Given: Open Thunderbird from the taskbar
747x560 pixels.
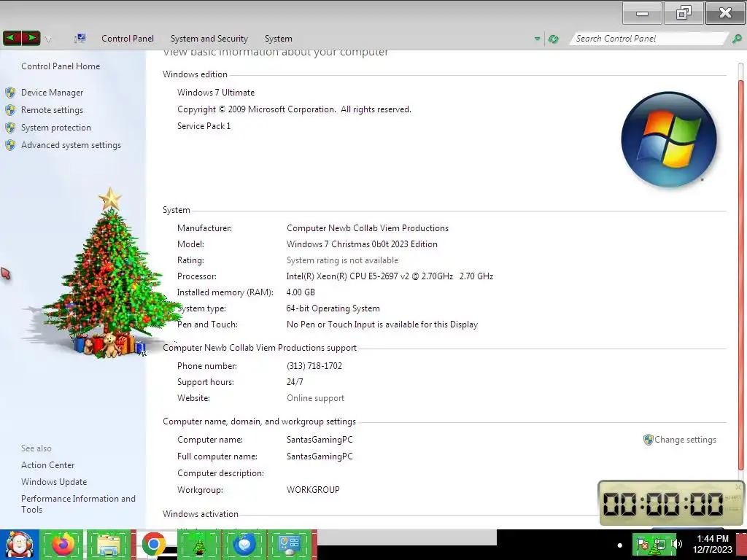Looking at the screenshot, I should point(244,545).
